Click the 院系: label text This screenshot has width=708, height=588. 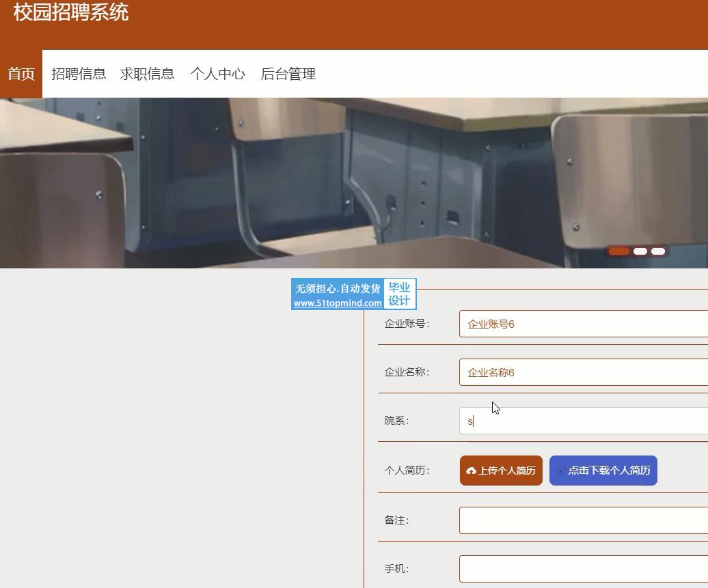tap(396, 421)
